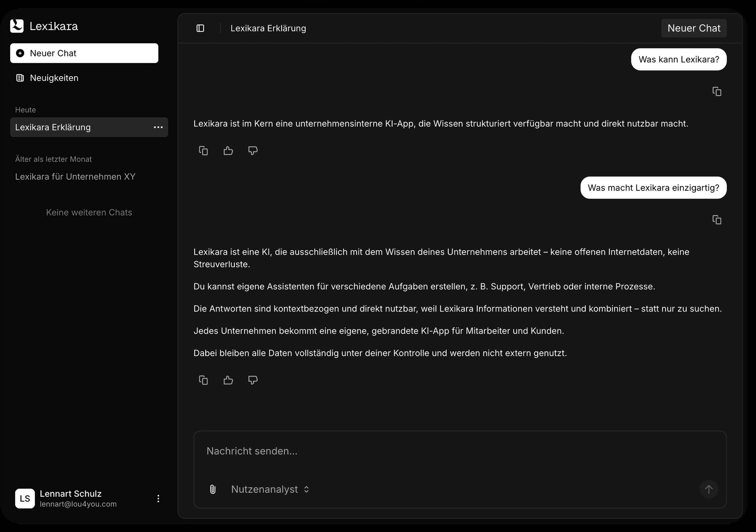Click the Heute section label

[x=26, y=110]
